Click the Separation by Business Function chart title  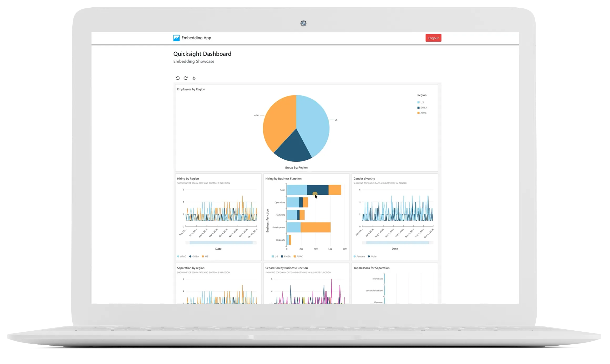286,268
